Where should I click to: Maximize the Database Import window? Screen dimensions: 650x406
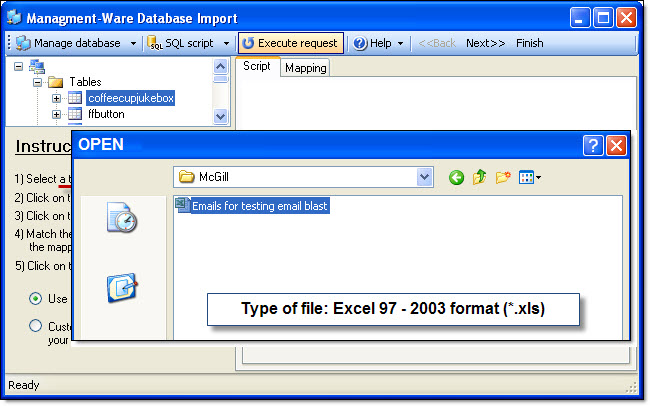point(603,18)
